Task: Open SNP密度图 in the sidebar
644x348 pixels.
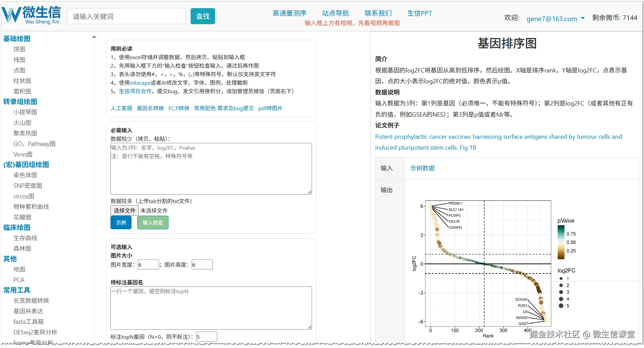Action: [28, 186]
